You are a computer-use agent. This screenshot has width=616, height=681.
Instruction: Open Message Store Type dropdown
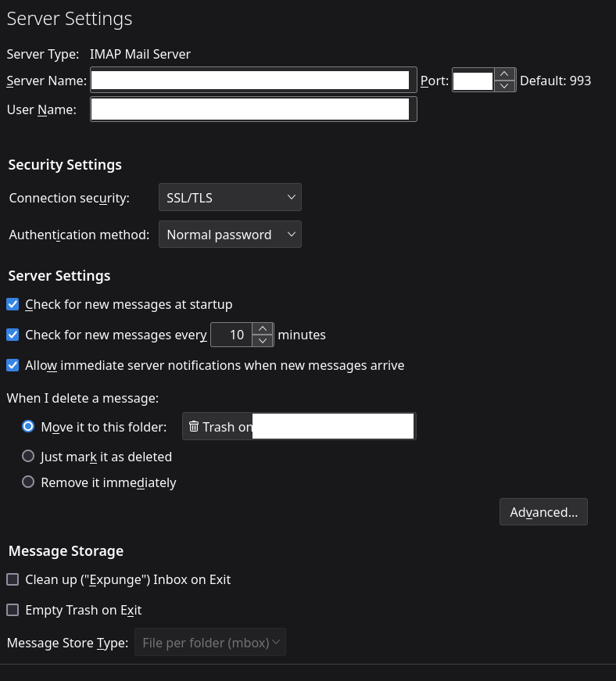tap(210, 642)
